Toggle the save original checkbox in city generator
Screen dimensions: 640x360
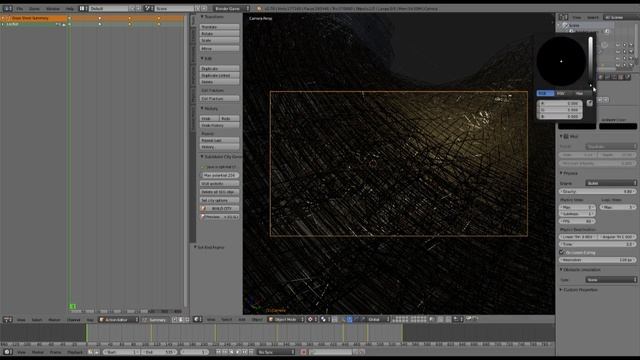[204, 167]
